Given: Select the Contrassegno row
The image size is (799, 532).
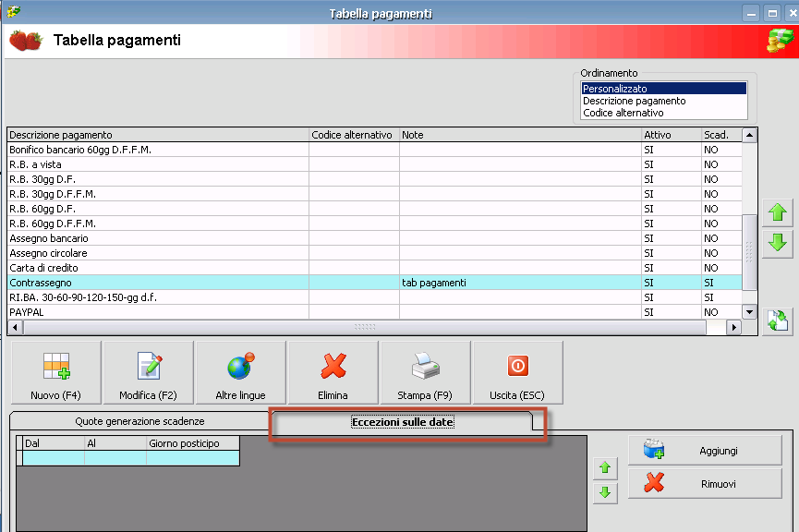Looking at the screenshot, I should (374, 283).
